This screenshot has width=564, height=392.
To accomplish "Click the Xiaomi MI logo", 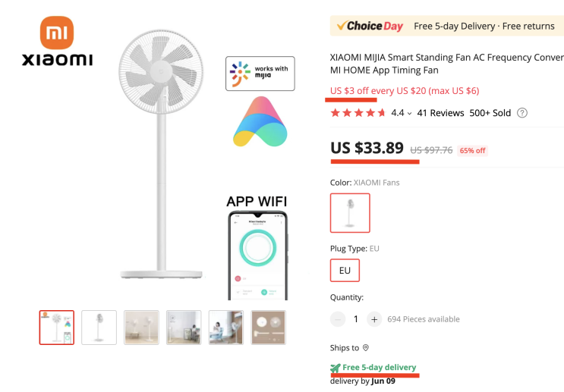I will 57,33.
